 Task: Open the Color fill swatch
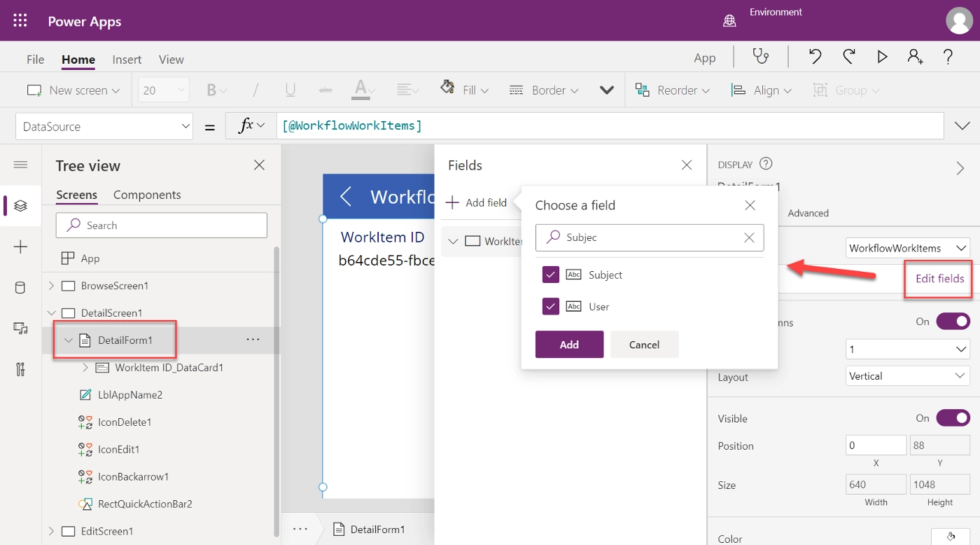pos(950,537)
